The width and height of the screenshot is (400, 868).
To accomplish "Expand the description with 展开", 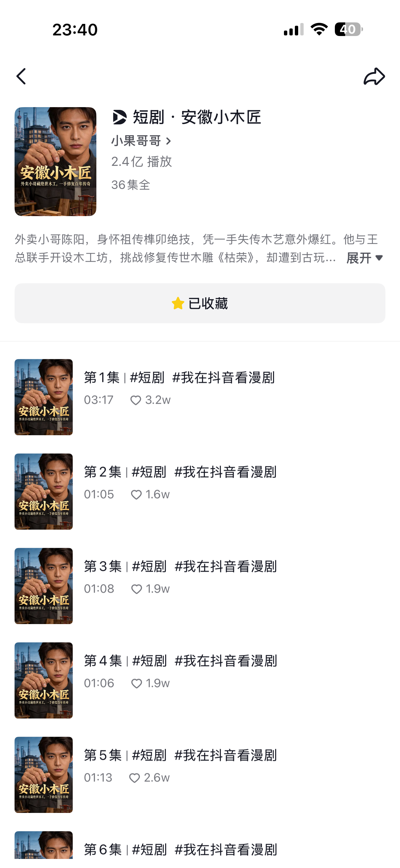I will (365, 258).
